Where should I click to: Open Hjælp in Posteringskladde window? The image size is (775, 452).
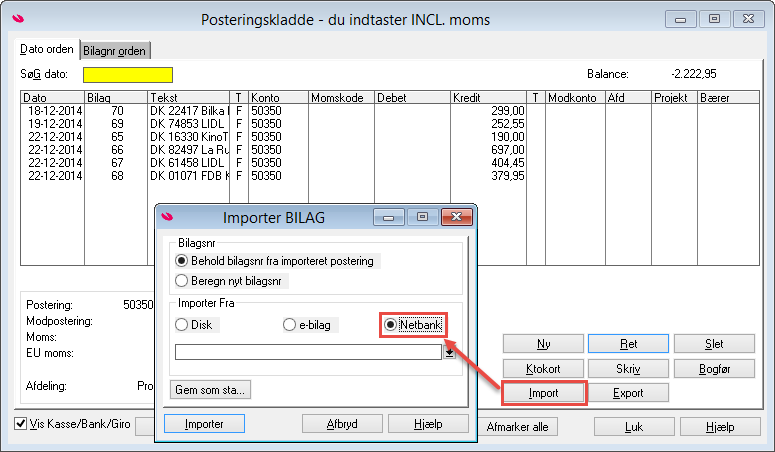click(720, 427)
